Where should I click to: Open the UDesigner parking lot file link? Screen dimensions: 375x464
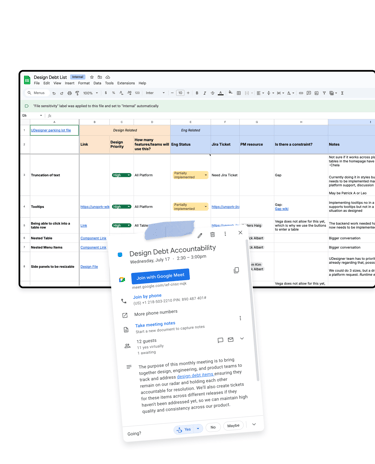coord(51,130)
